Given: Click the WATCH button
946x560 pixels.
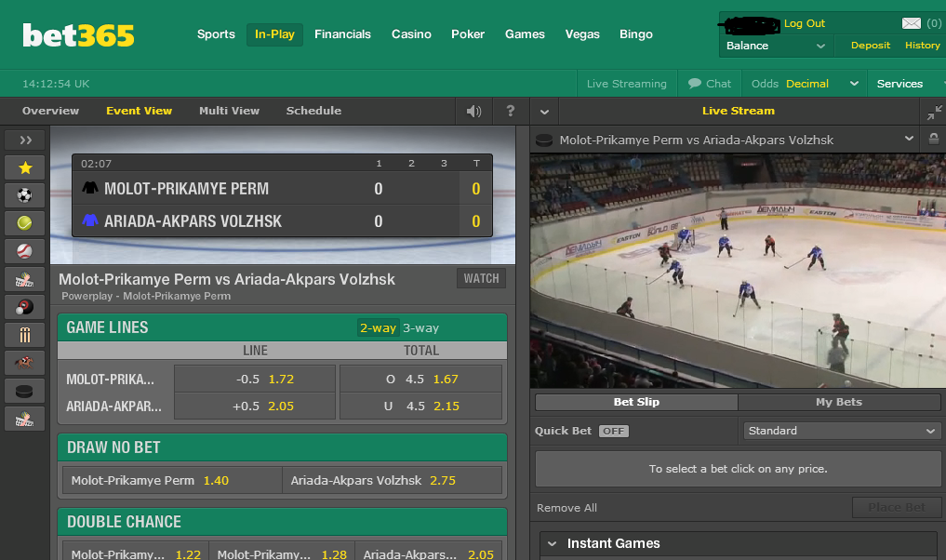Looking at the screenshot, I should tap(482, 278).
